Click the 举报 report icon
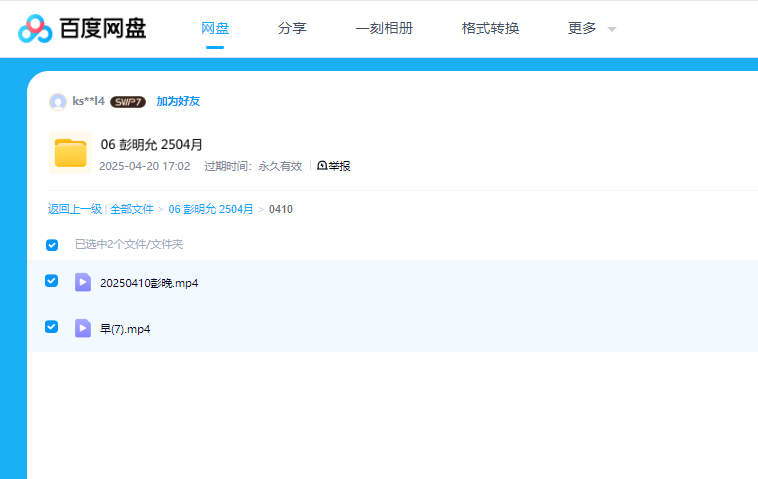 [322, 166]
